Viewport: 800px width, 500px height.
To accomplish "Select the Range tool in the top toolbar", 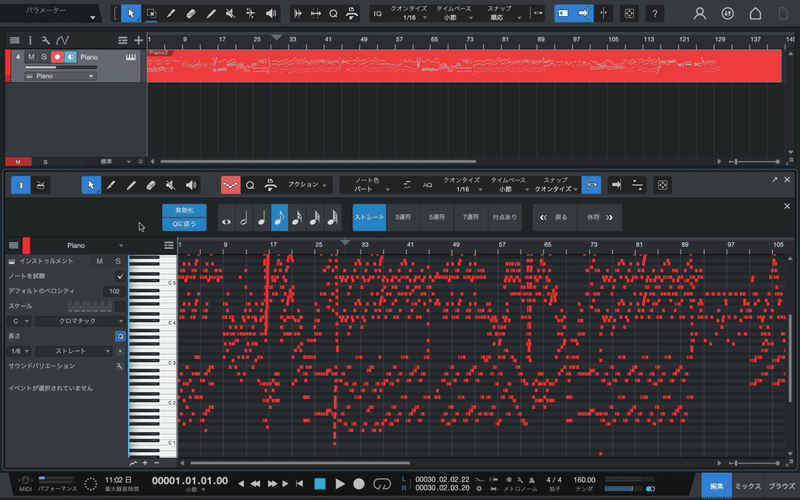I will pyautogui.click(x=151, y=14).
